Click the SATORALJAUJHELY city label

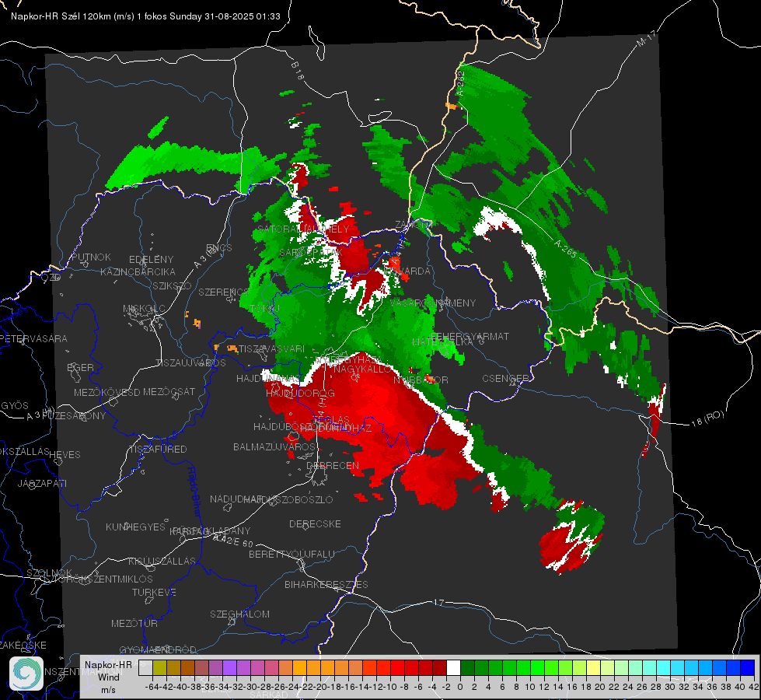point(303,229)
